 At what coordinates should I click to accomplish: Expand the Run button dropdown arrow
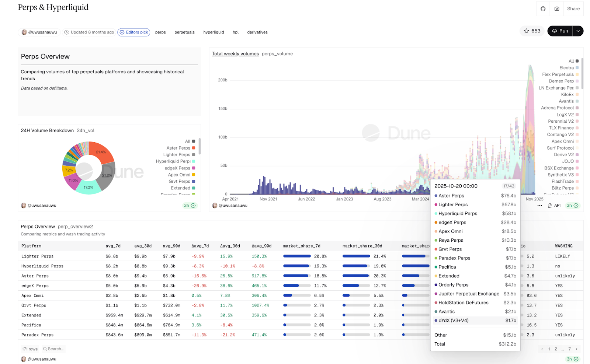coord(578,31)
